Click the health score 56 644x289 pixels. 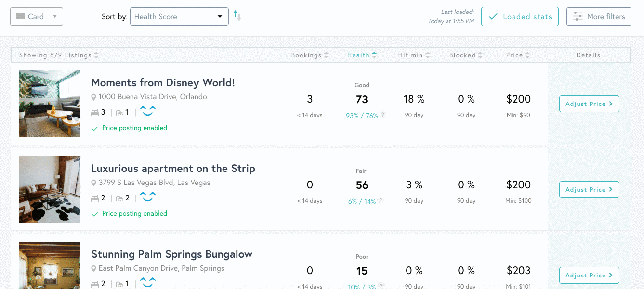[x=362, y=185]
